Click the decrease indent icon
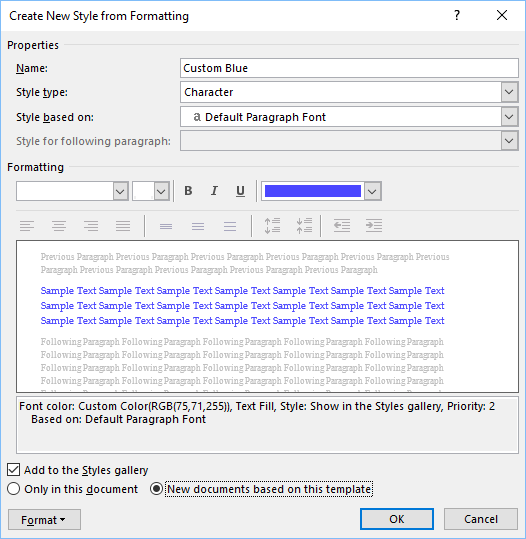 [x=342, y=226]
